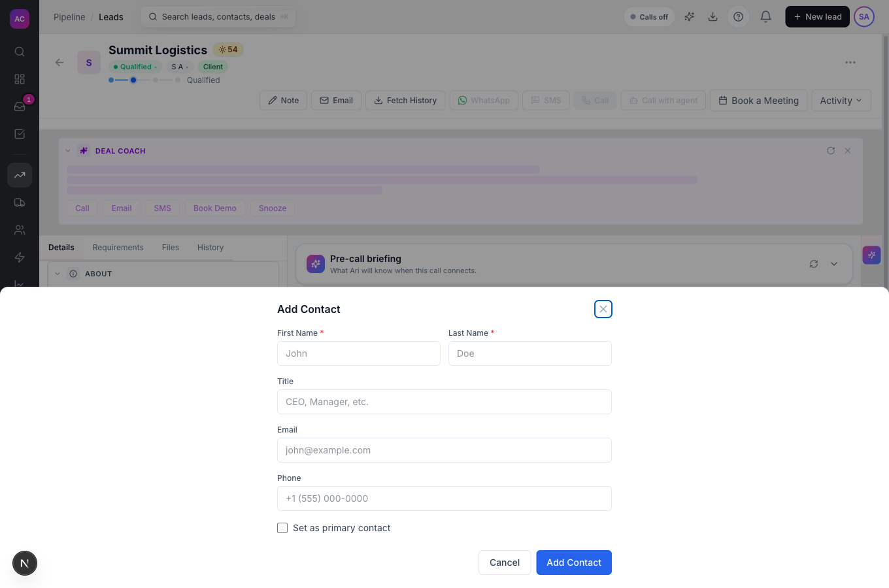Open the notifications bell icon
The height and width of the screenshot is (588, 889).
765,17
